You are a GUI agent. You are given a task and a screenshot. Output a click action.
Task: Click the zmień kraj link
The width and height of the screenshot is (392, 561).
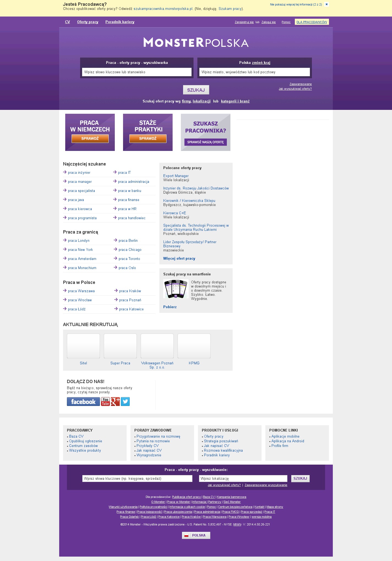pos(261,63)
